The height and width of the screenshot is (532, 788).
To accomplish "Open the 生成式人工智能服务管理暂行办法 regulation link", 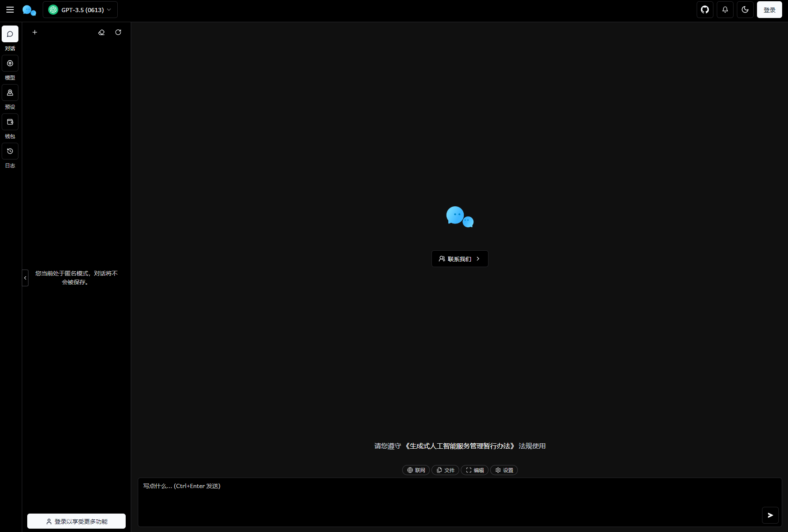I will tap(460, 446).
